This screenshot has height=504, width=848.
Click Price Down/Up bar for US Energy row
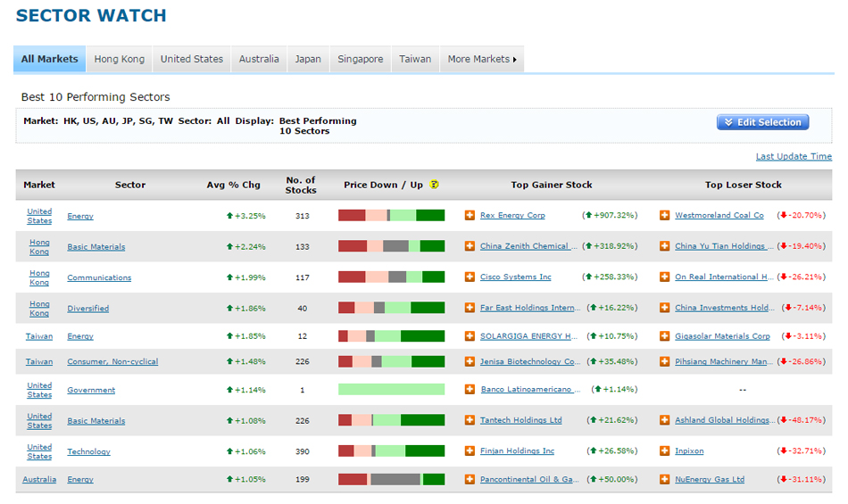392,216
